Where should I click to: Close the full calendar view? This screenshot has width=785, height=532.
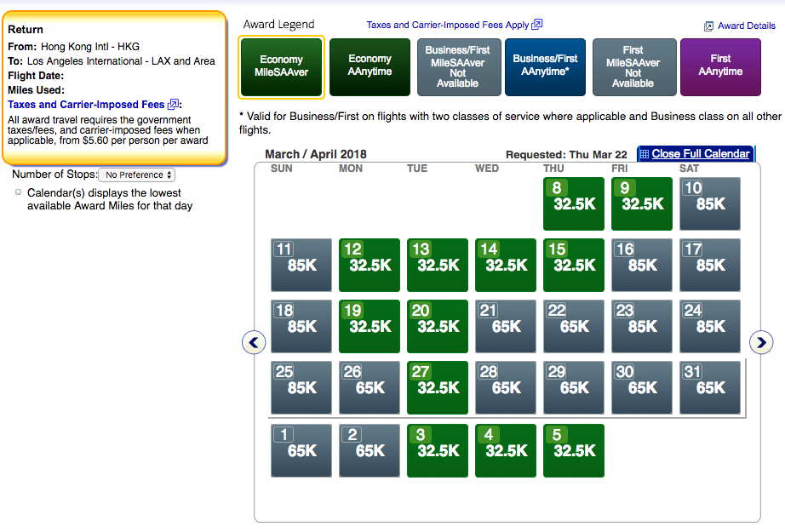[x=700, y=154]
